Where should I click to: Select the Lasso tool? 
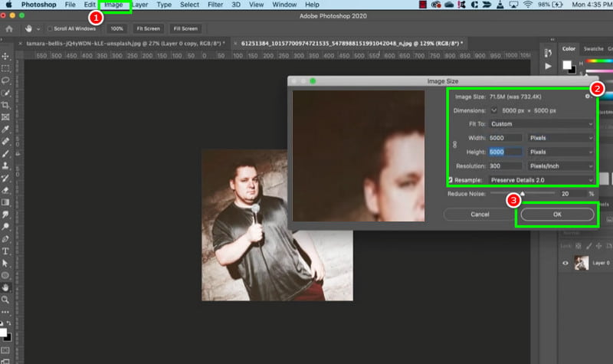click(5, 80)
